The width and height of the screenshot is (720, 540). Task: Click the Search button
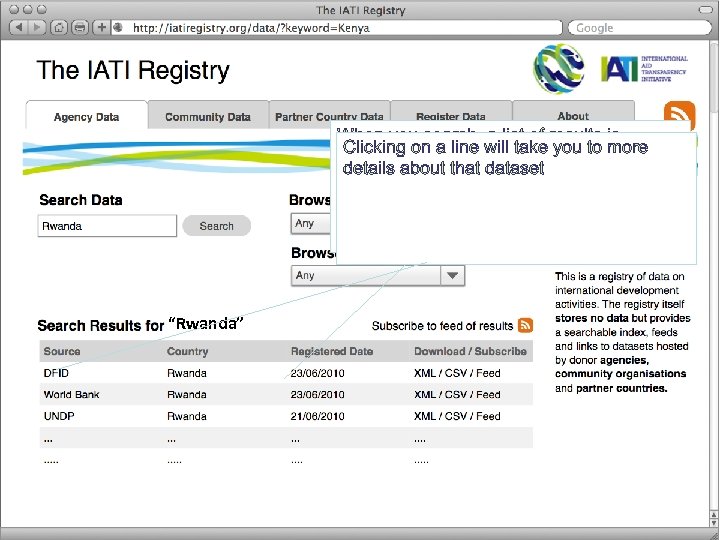[217, 226]
